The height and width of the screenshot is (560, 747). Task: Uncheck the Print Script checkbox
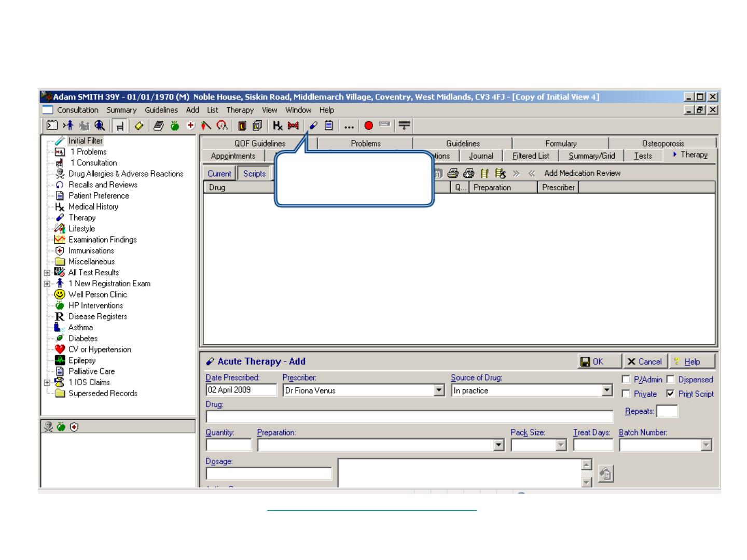coord(670,394)
